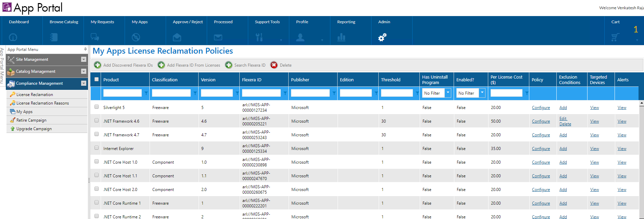Click the Product filter text box

123,93
